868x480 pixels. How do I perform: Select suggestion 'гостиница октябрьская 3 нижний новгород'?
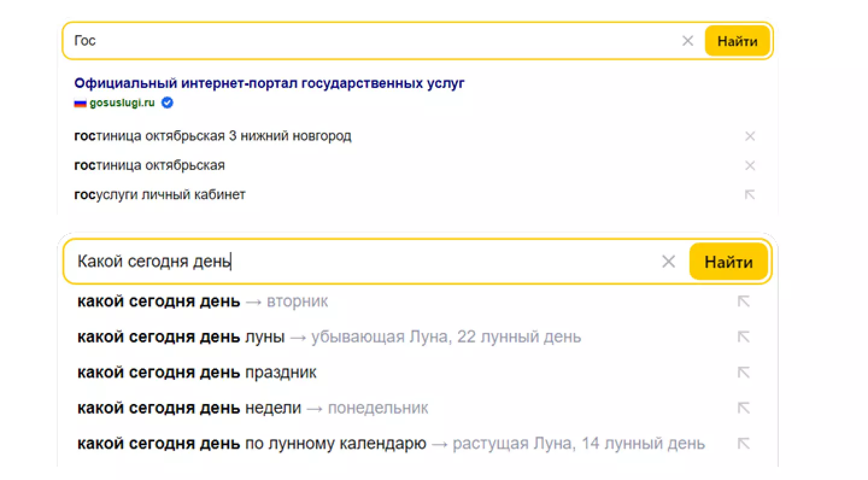click(212, 136)
